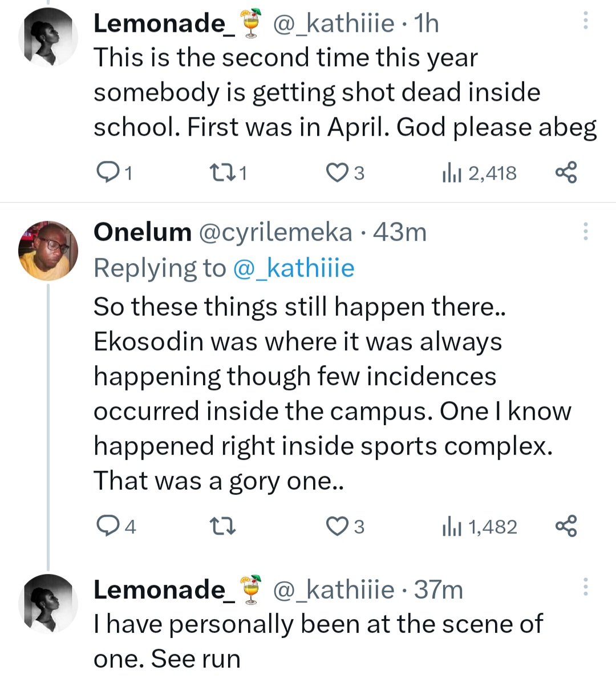The height and width of the screenshot is (679, 616).
Task: Open the @cyrilemeka handle
Action: pyautogui.click(x=275, y=232)
